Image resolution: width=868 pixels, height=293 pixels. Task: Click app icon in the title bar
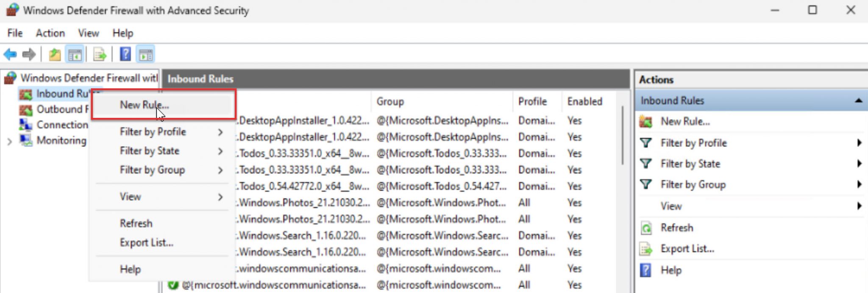pyautogui.click(x=12, y=10)
